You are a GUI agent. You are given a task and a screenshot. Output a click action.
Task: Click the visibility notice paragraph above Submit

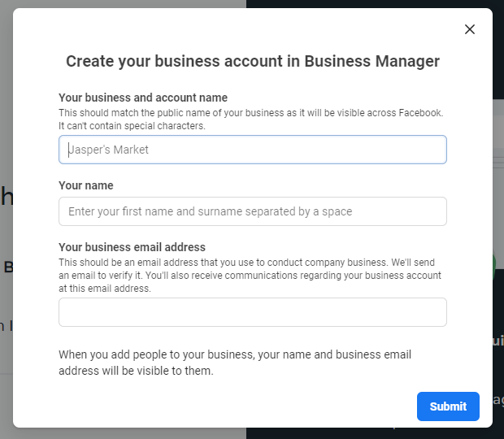(235, 363)
